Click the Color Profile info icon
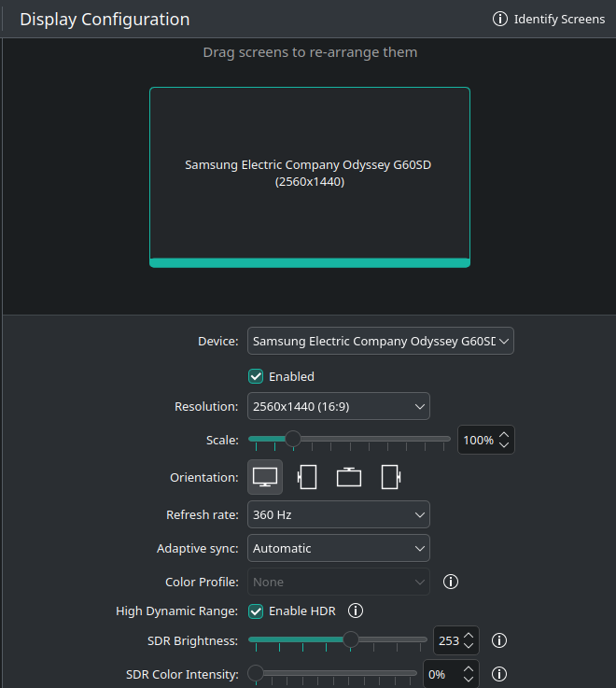 pos(451,582)
